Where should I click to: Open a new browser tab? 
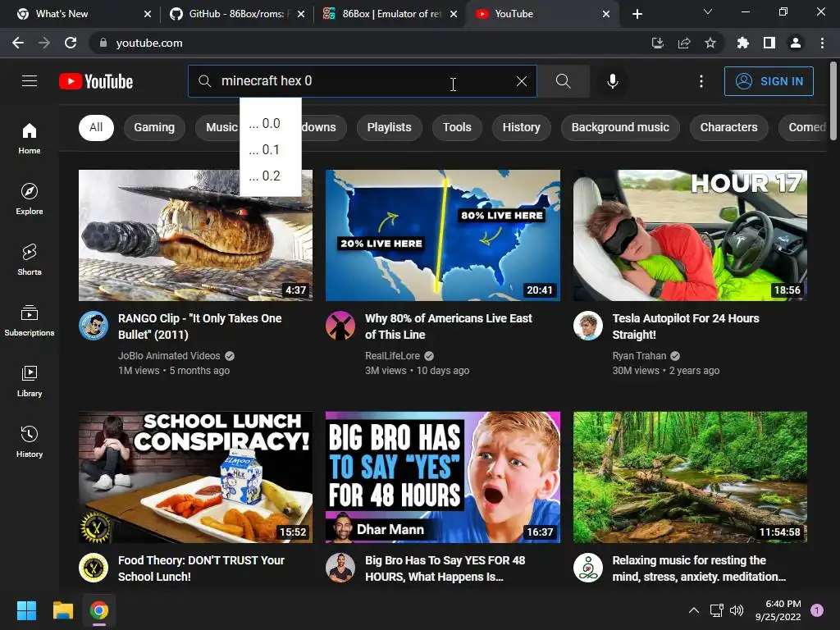637,14
